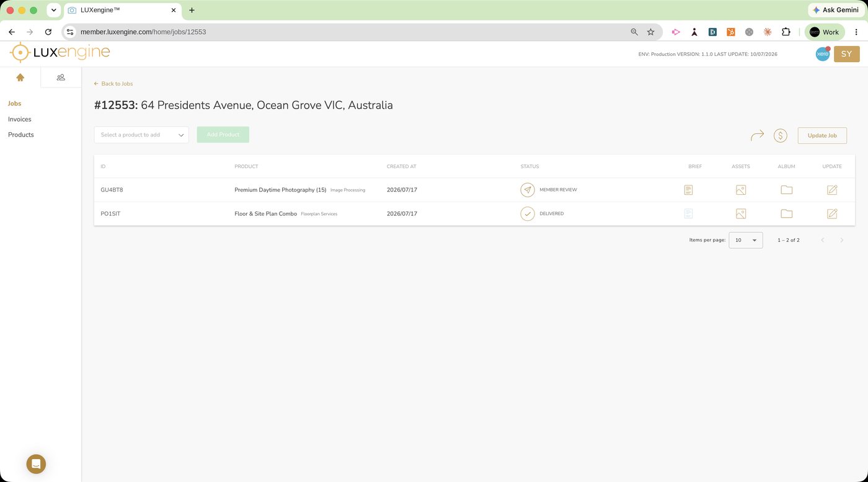Open the Select a product to add dropdown
This screenshot has width=868, height=482.
coord(141,135)
